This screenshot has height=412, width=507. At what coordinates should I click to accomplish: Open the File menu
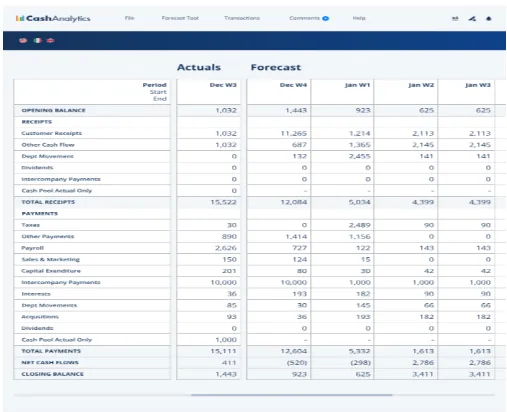point(129,18)
